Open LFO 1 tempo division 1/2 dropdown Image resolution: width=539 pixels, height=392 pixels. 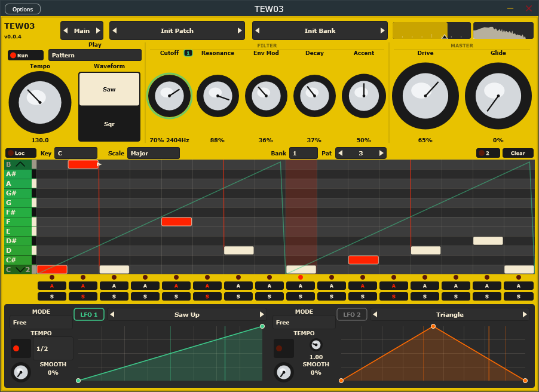coord(53,348)
